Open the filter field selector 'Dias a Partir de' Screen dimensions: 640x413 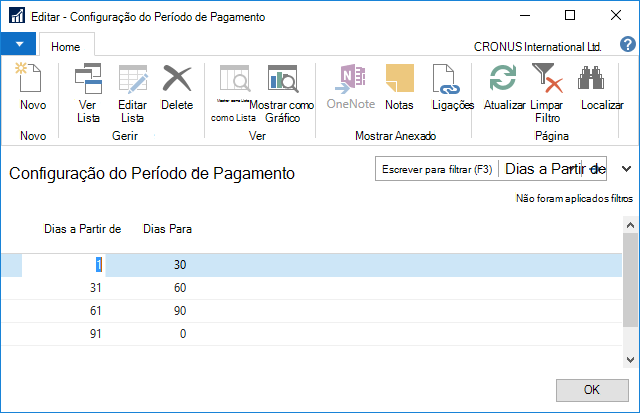[x=555, y=169]
